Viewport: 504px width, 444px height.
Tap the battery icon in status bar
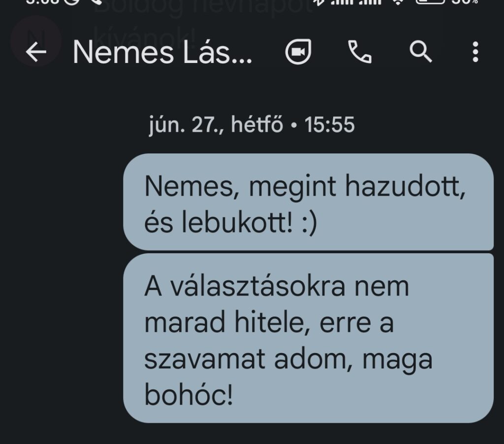point(430,1)
